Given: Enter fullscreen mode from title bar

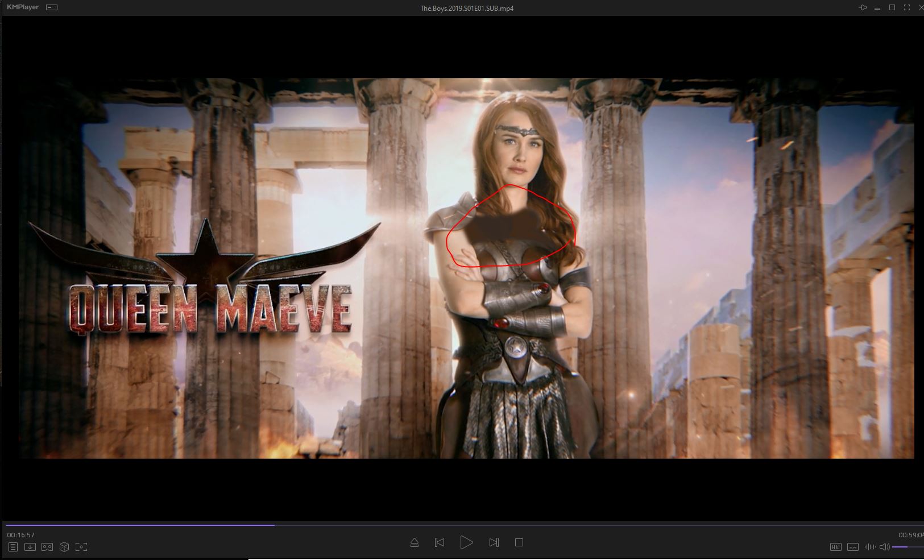Looking at the screenshot, I should click(906, 8).
